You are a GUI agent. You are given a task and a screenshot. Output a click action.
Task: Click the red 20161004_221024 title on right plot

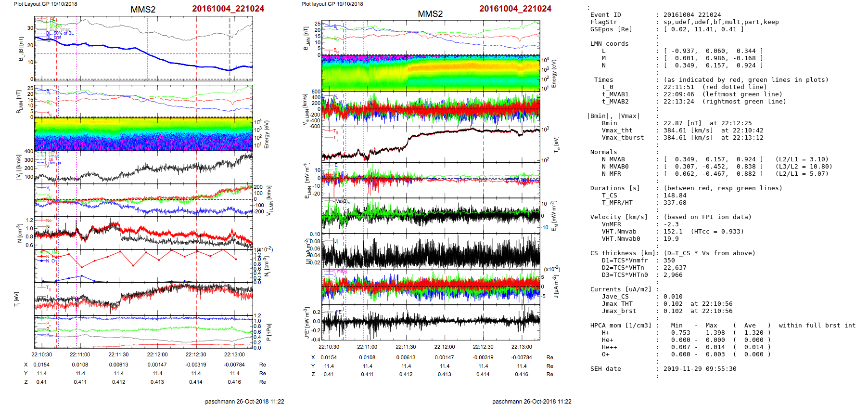pos(515,9)
